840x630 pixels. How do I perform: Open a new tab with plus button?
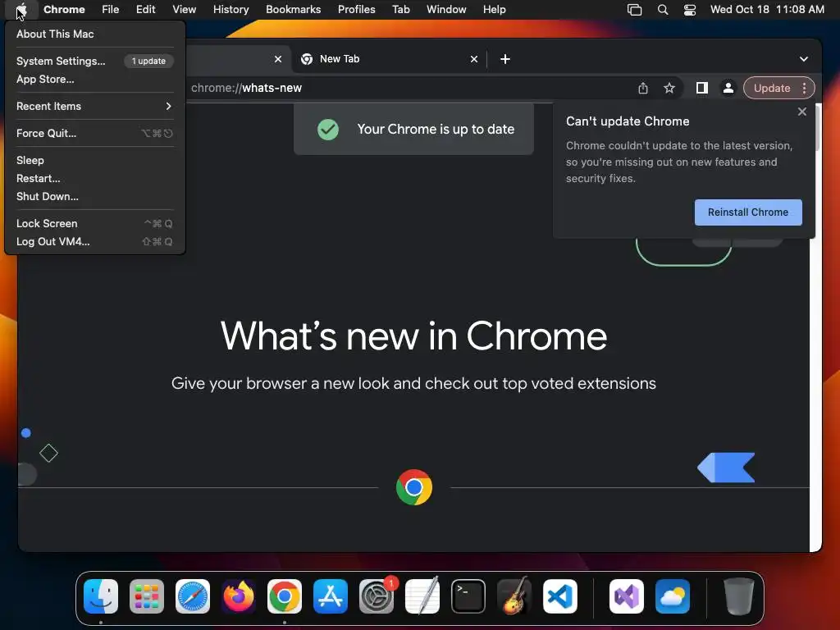click(x=505, y=59)
